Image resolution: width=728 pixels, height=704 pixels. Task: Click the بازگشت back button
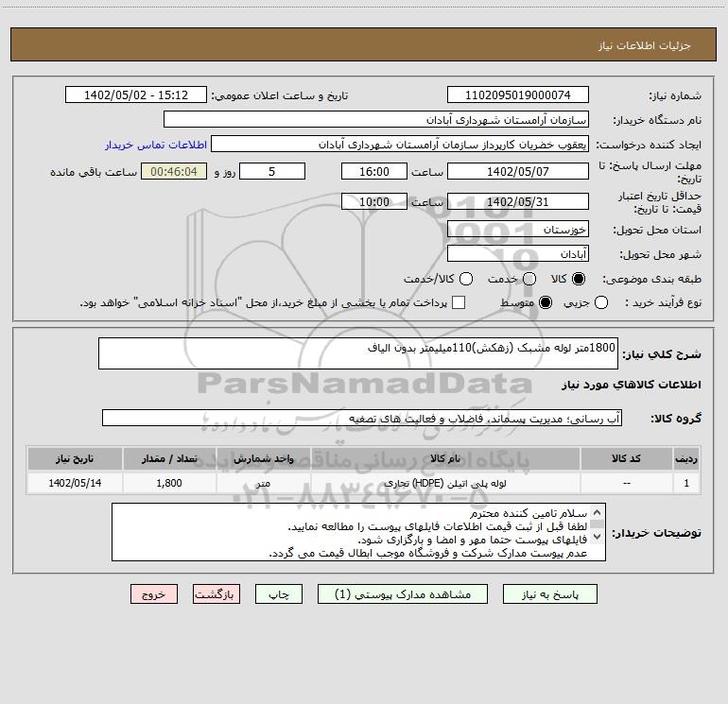pyautogui.click(x=217, y=594)
